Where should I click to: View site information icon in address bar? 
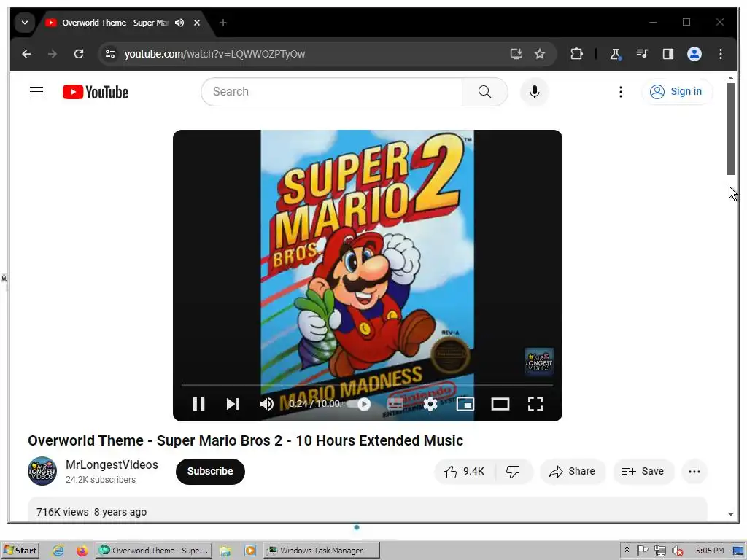(110, 54)
